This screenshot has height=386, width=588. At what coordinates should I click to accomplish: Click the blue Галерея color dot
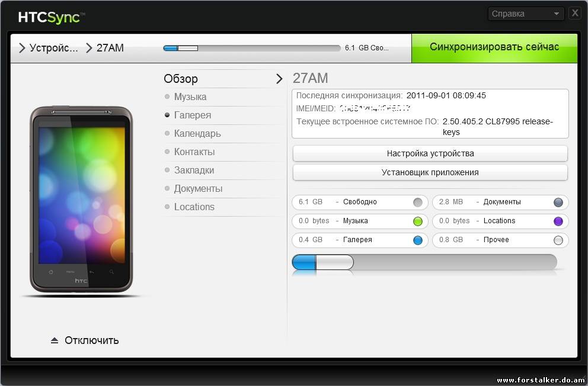coord(418,240)
